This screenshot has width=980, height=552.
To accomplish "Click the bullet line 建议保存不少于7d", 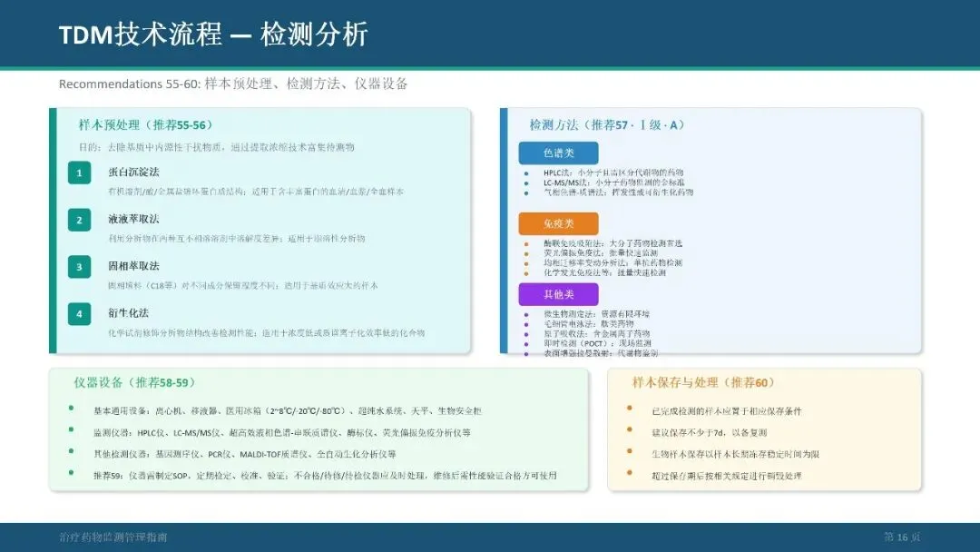I will [709, 432].
